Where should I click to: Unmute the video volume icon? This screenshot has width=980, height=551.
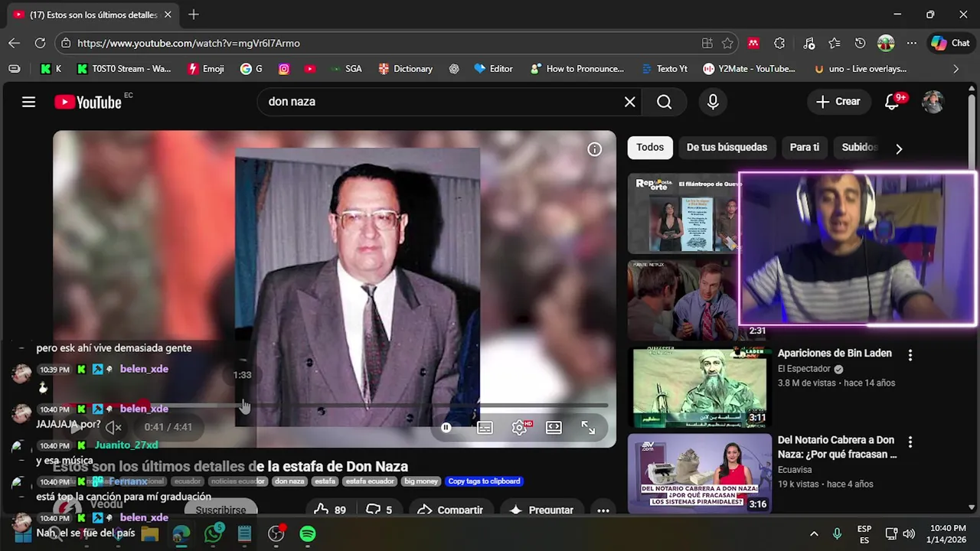[x=113, y=427]
